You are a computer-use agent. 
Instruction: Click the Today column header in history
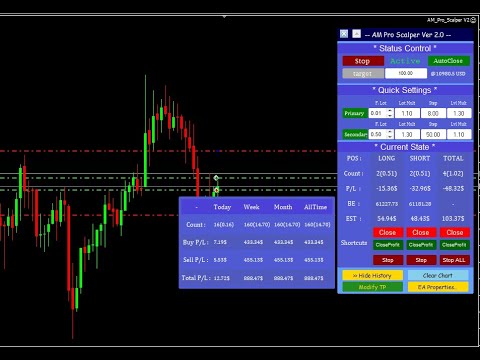click(222, 207)
